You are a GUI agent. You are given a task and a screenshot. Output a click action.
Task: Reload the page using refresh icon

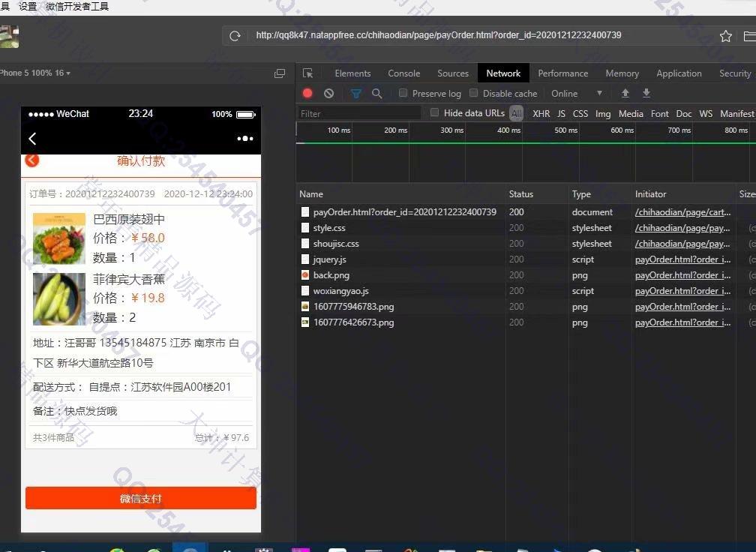235,36
